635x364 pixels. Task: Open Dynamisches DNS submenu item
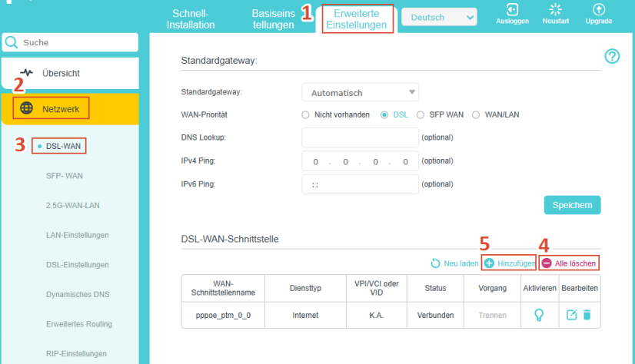point(78,294)
